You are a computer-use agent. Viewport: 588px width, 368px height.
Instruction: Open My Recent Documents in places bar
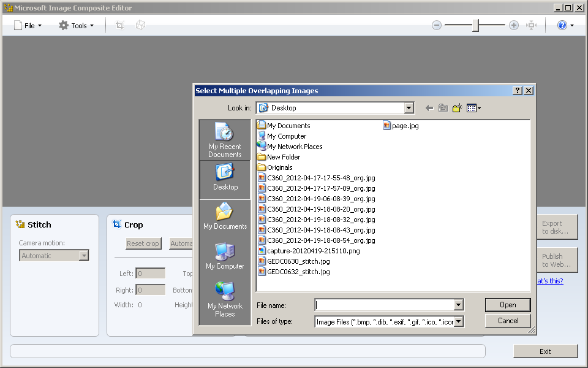225,140
